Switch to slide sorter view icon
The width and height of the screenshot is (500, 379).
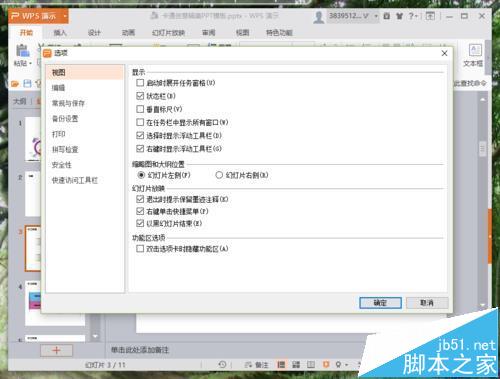(296, 365)
